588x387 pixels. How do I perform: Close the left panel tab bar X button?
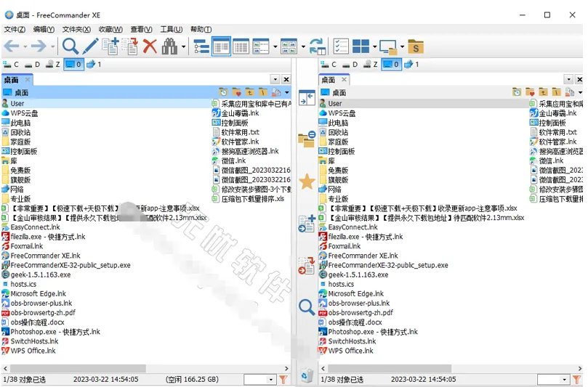click(286, 79)
